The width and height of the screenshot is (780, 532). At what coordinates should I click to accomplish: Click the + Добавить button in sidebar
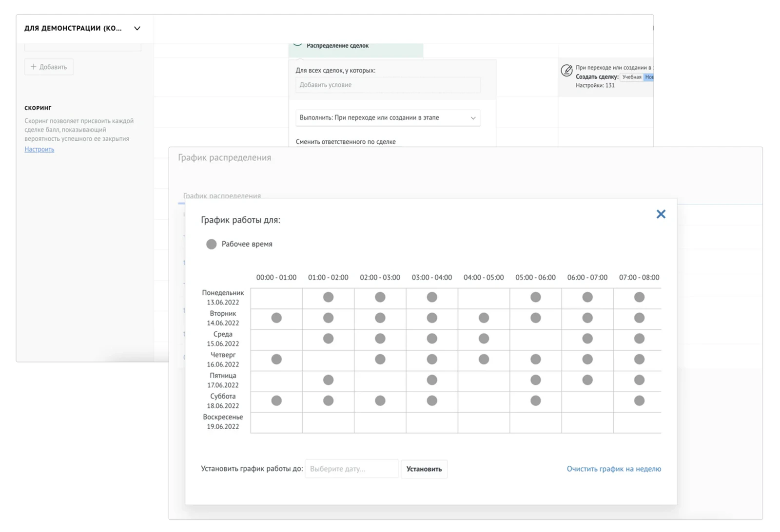click(x=49, y=67)
